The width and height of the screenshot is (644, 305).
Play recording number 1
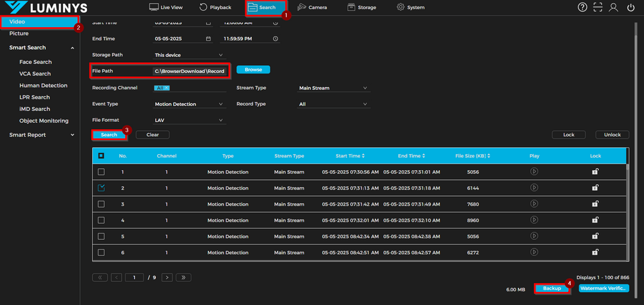click(534, 172)
